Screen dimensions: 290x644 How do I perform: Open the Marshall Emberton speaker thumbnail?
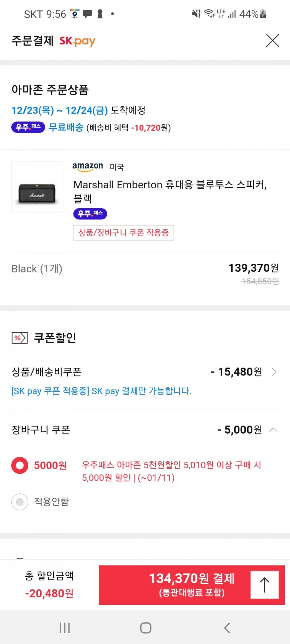tap(37, 187)
